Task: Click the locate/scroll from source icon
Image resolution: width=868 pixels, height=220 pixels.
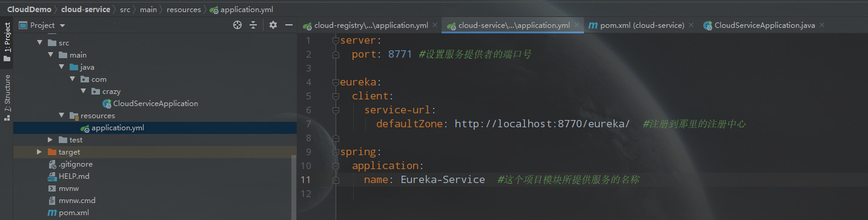Action: pyautogui.click(x=237, y=25)
